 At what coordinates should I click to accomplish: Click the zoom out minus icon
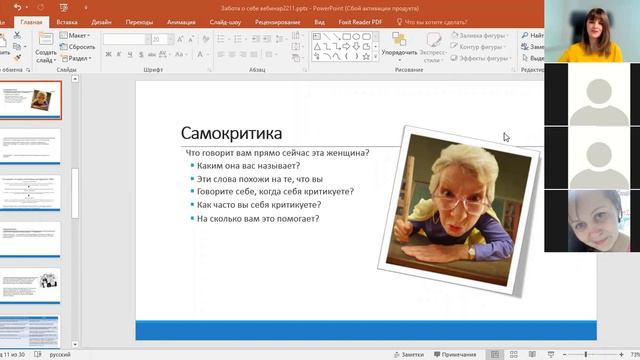(x=564, y=354)
